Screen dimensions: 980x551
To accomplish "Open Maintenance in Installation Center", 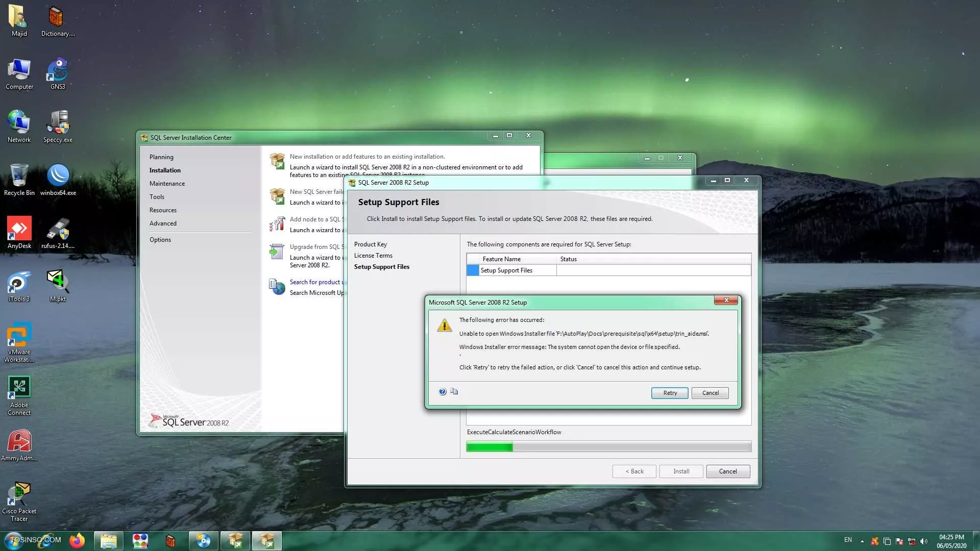I will point(167,184).
